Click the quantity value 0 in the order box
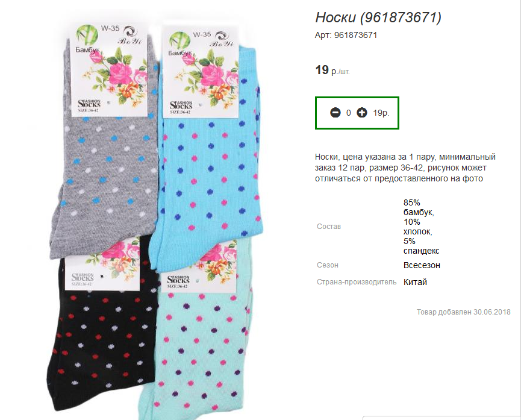This screenshot has height=420, width=521. point(349,113)
